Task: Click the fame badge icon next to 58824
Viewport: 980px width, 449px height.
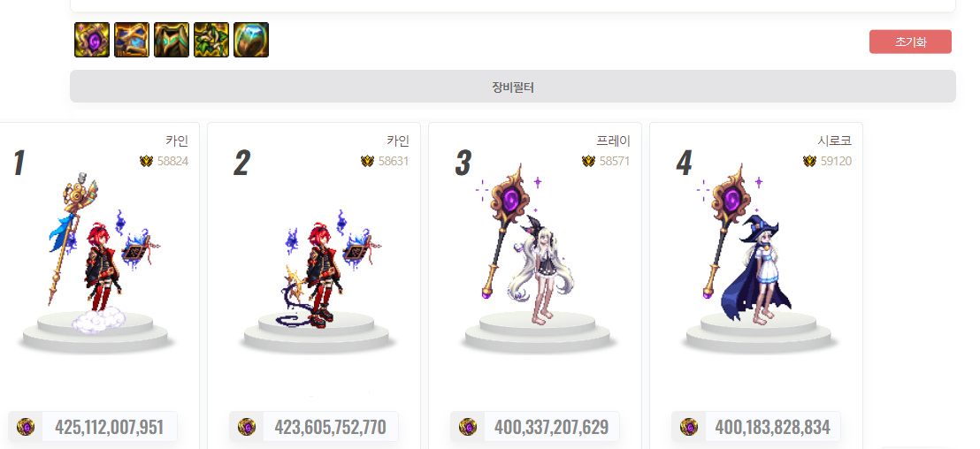Action: click(146, 161)
